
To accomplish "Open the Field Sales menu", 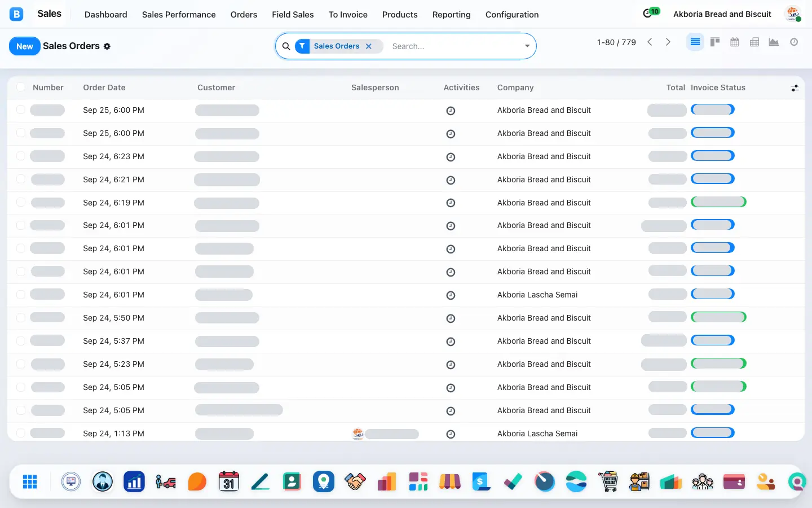I will pos(293,15).
